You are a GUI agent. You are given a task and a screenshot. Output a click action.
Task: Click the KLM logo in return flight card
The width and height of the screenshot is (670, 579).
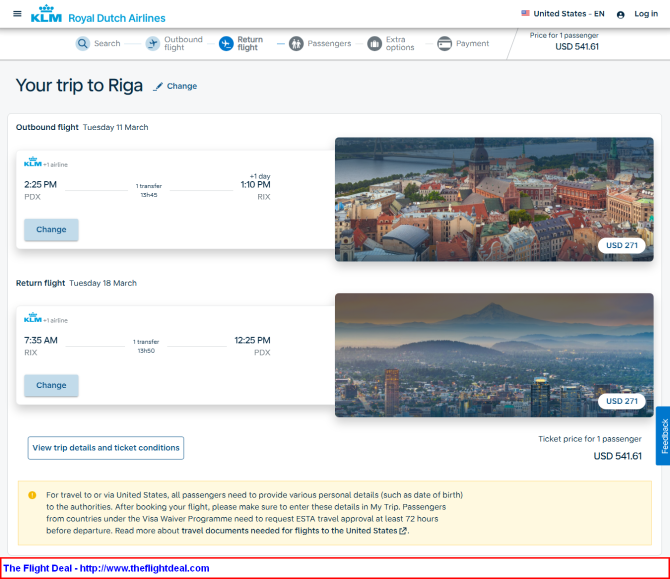click(x=33, y=317)
